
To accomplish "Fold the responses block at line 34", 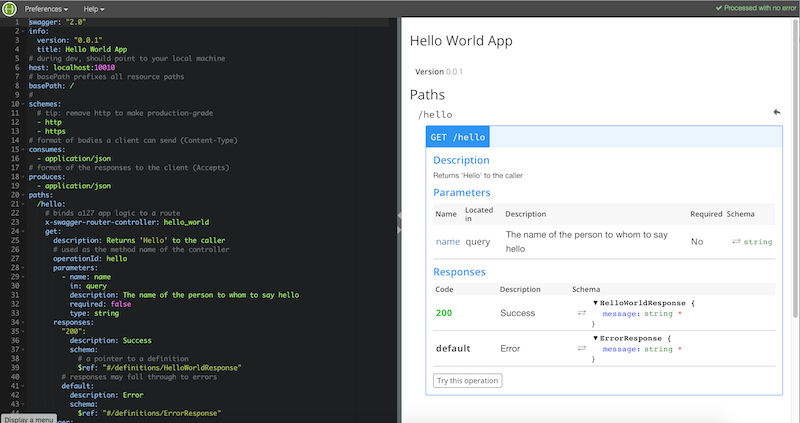I will coord(23,322).
